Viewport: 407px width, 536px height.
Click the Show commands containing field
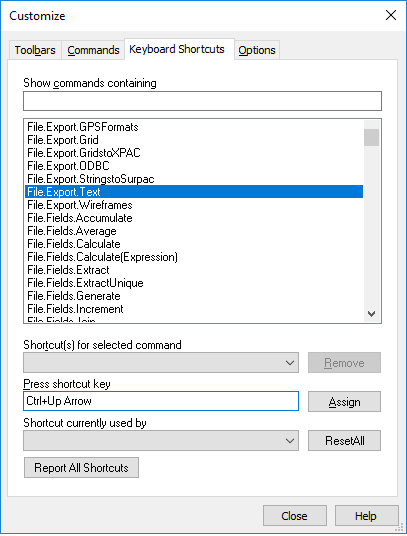[x=202, y=101]
